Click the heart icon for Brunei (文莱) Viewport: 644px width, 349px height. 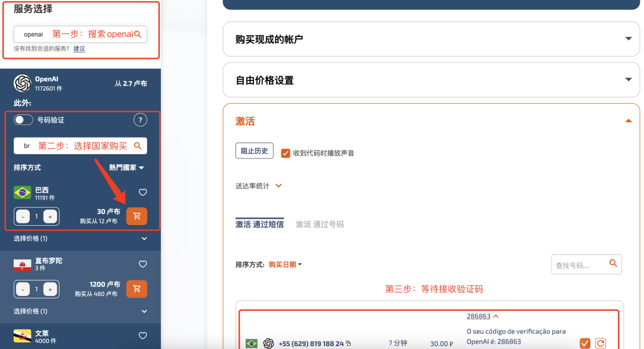[143, 336]
